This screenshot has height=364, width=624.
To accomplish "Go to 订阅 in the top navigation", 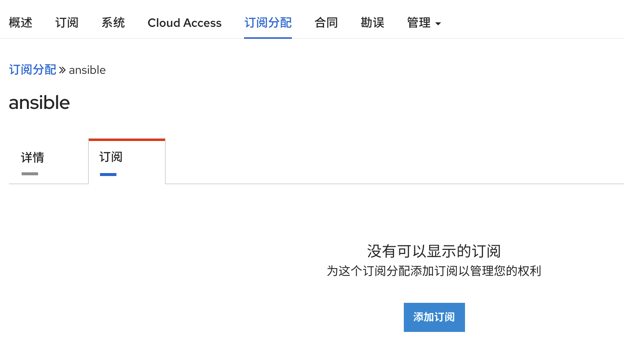I will pos(67,23).
